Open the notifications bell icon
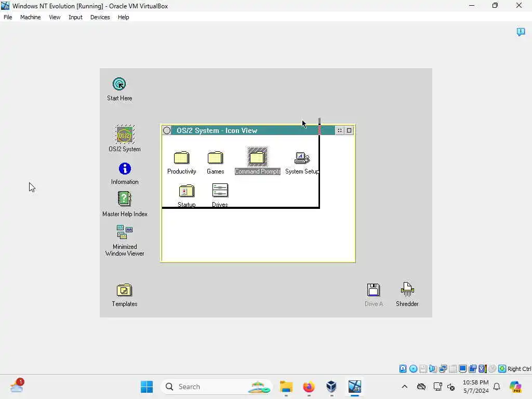The height and width of the screenshot is (399, 532). (497, 387)
